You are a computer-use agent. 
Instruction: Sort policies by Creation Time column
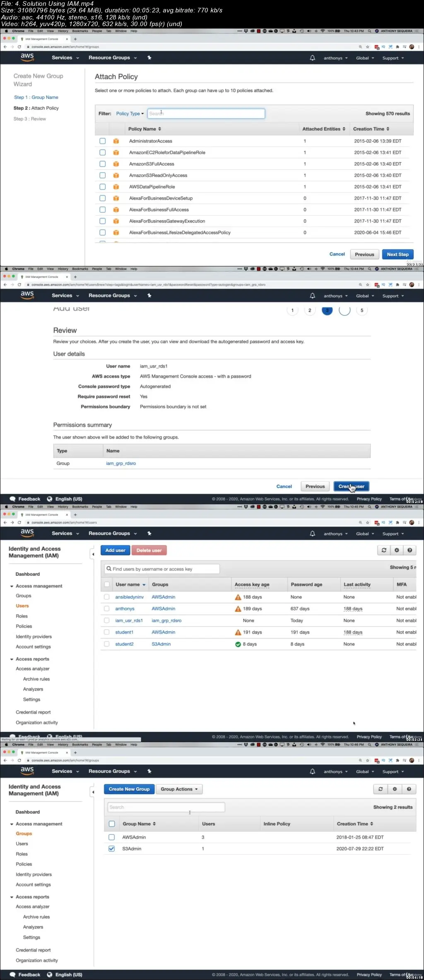(x=371, y=129)
